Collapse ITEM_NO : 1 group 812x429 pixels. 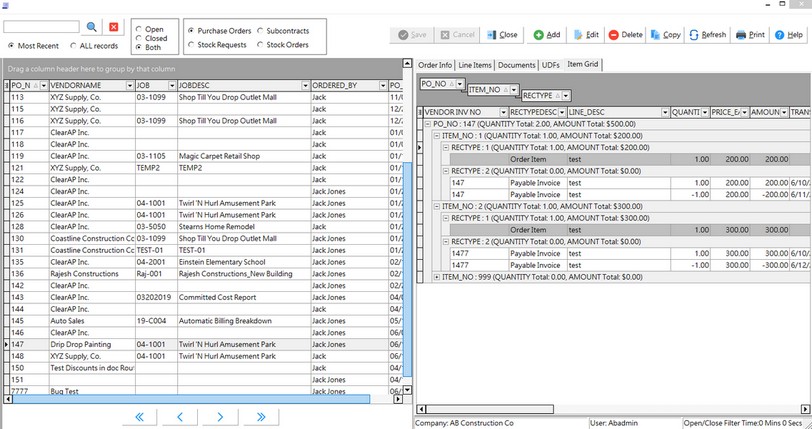coord(437,136)
